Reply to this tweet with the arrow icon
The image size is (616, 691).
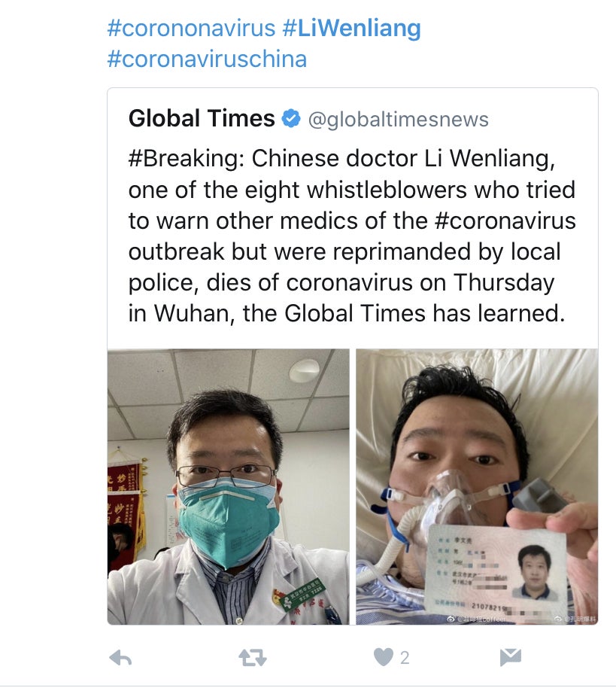(120, 658)
